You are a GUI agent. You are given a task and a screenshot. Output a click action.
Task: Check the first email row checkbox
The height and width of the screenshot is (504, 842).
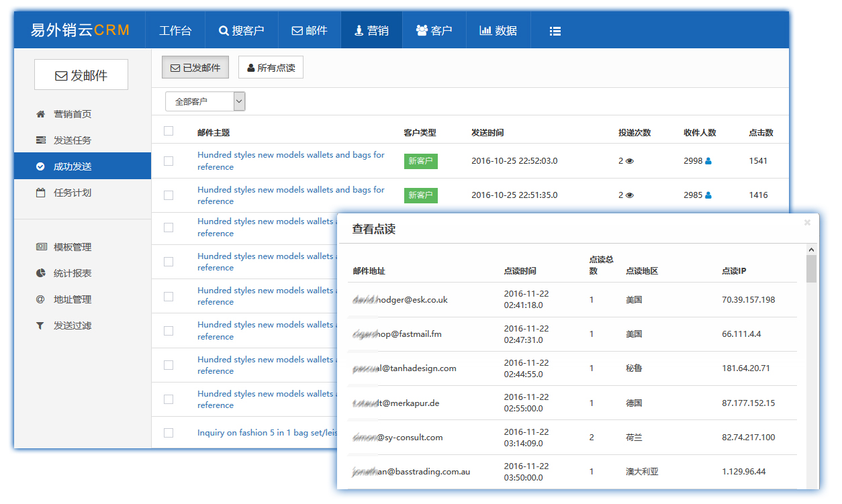(x=169, y=161)
